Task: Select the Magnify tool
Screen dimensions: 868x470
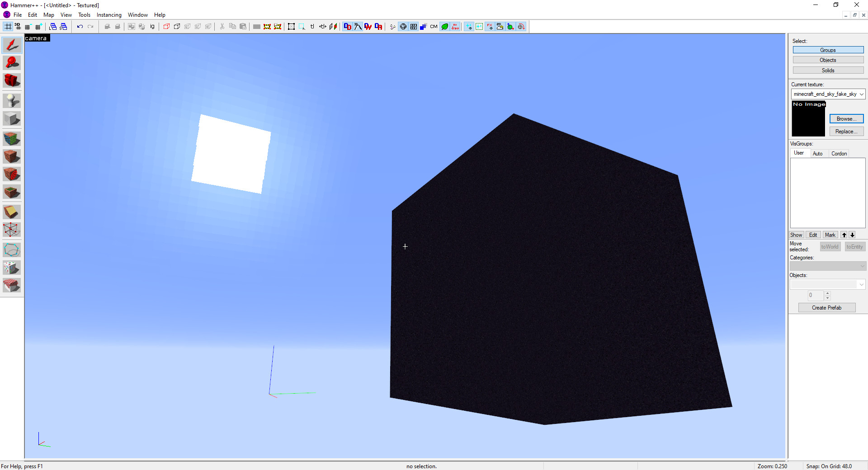Action: click(12, 62)
